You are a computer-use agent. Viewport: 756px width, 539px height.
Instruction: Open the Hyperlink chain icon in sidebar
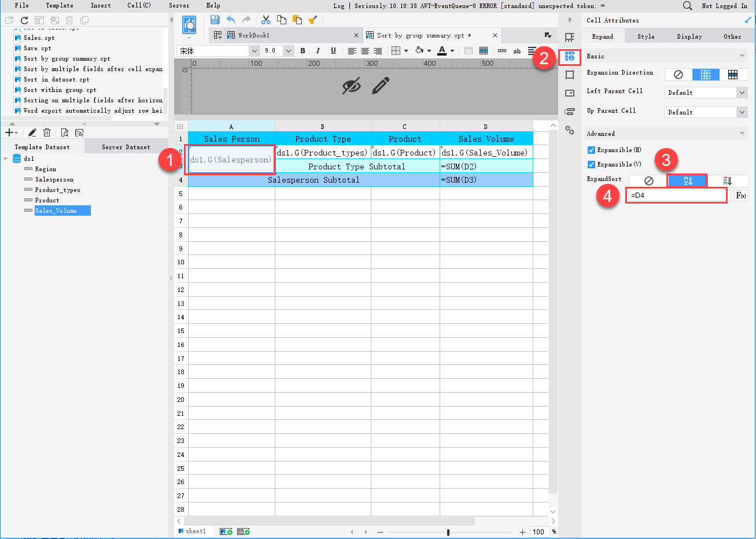point(570,130)
